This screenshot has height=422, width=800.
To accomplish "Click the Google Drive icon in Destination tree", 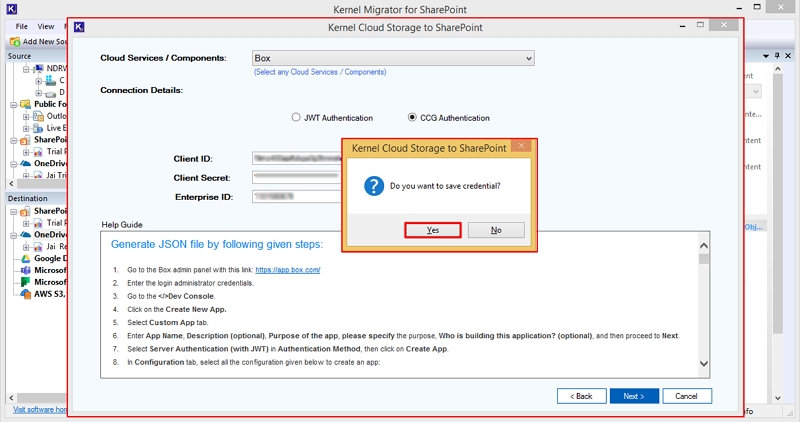I will tap(26, 259).
